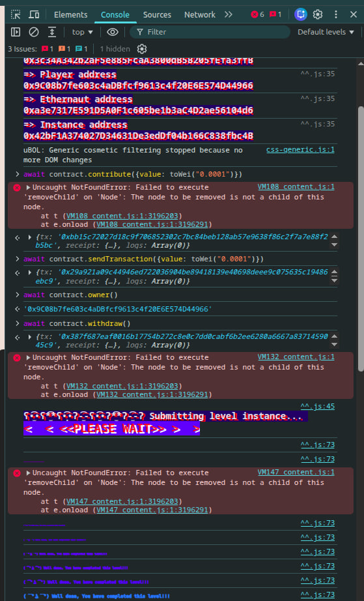Open the 'top' JavaScript context dropdown
This screenshot has width=364, height=601.
(x=82, y=32)
